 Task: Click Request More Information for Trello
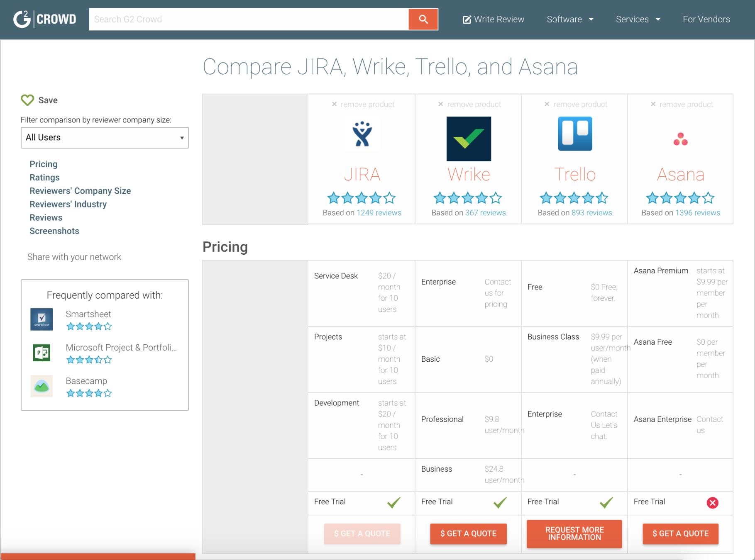[x=574, y=534]
